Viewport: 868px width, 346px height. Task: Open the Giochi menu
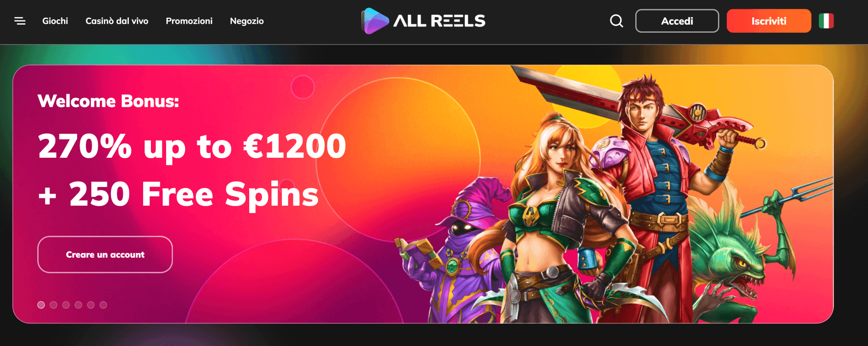(x=55, y=21)
